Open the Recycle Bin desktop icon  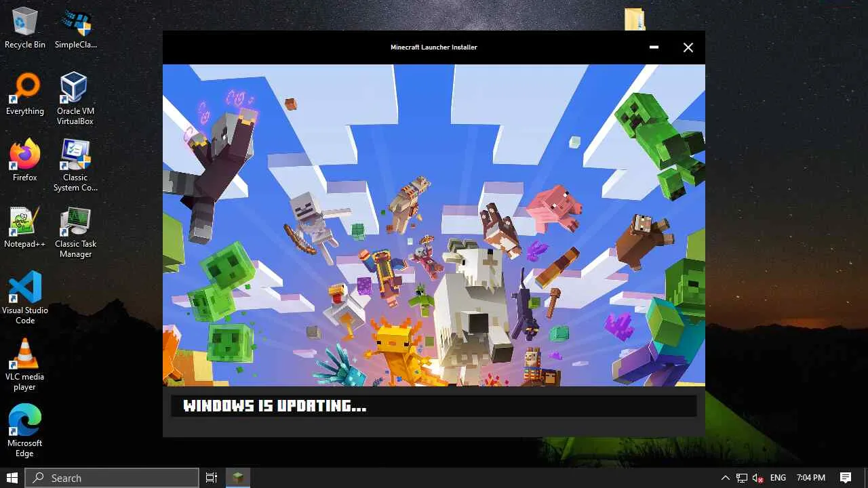pyautogui.click(x=25, y=28)
